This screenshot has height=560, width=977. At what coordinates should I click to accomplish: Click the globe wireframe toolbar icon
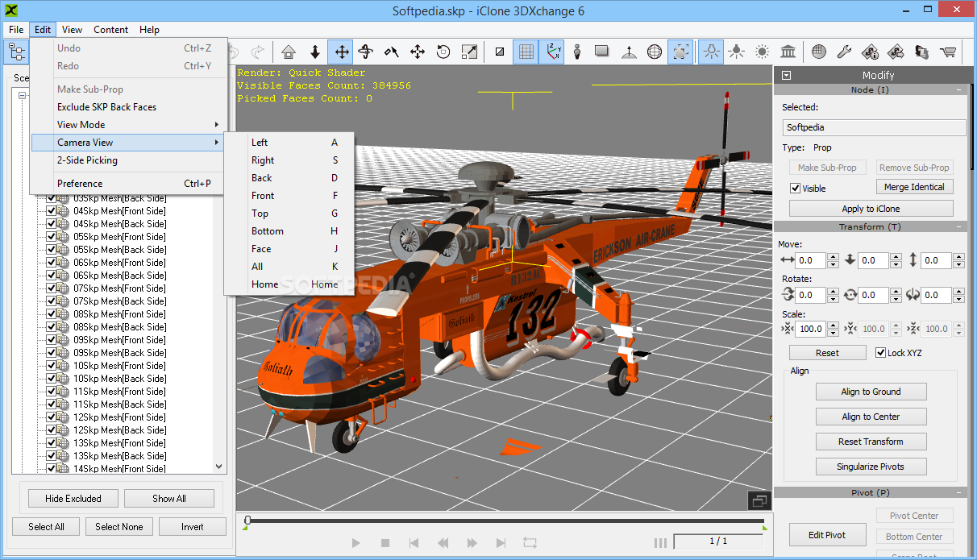655,52
